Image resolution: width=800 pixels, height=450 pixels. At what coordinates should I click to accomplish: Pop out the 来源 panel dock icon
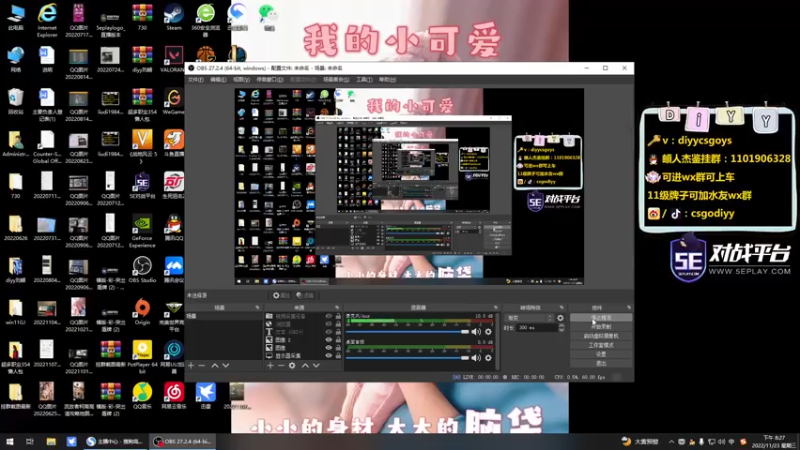click(337, 308)
